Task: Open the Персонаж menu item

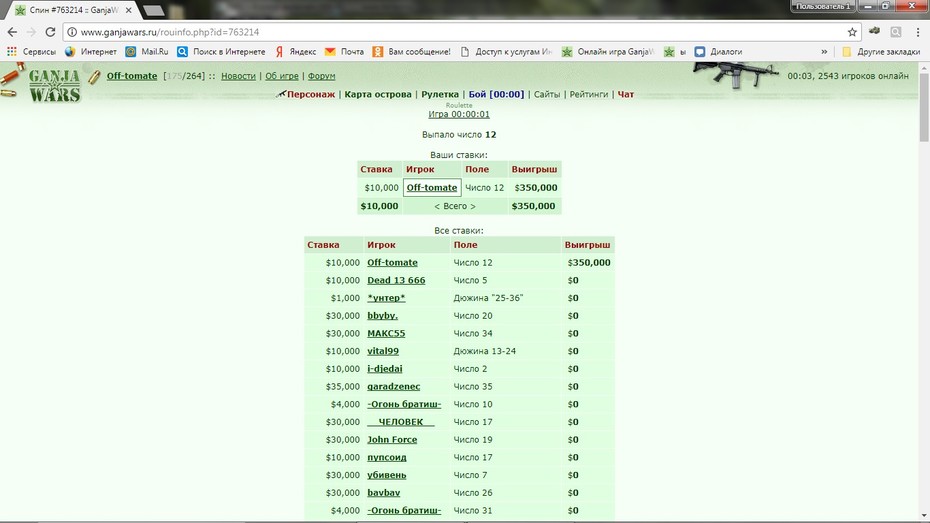Action: 311,94
